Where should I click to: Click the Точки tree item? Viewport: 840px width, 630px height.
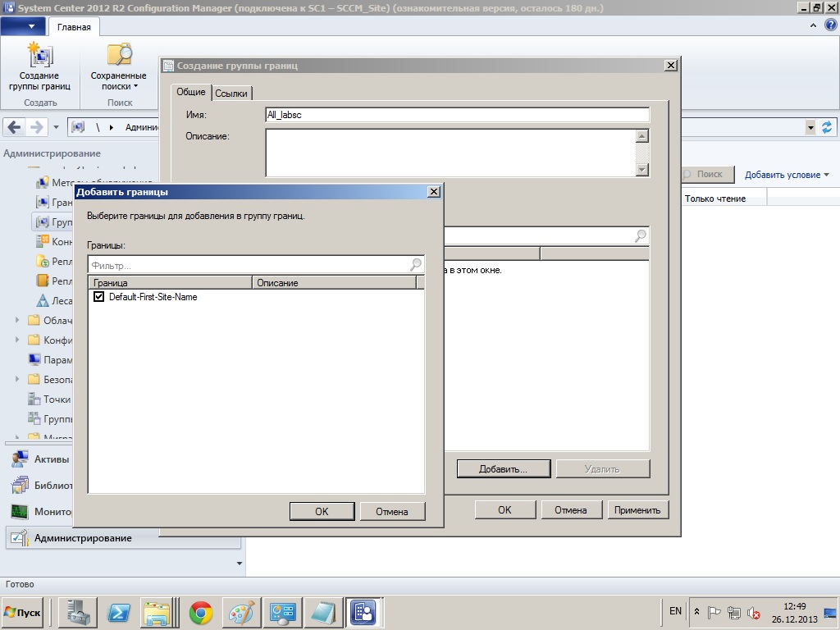57,399
